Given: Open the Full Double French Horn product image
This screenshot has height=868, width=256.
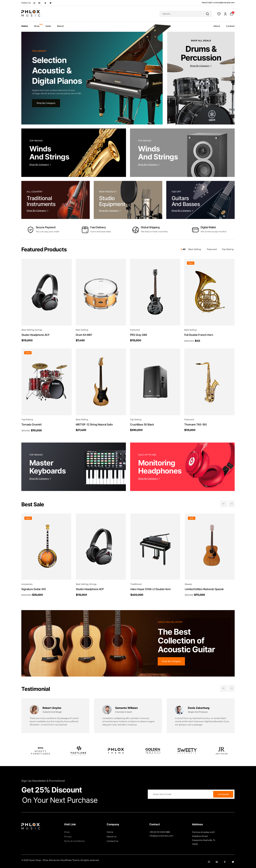Looking at the screenshot, I should [209, 292].
